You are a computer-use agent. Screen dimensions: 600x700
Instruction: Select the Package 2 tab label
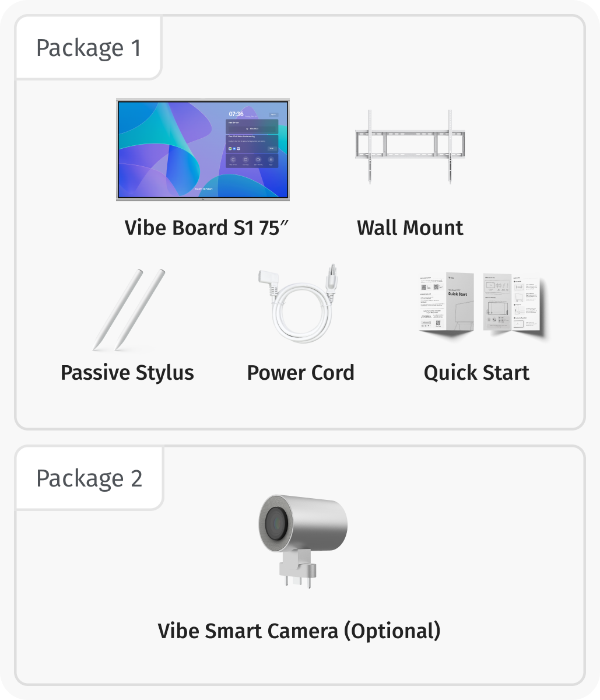click(89, 478)
